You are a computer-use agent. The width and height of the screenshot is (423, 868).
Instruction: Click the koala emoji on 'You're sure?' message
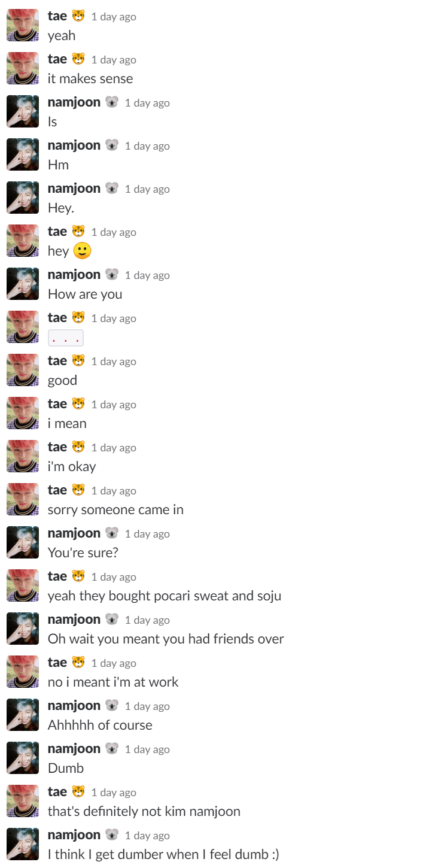(112, 533)
